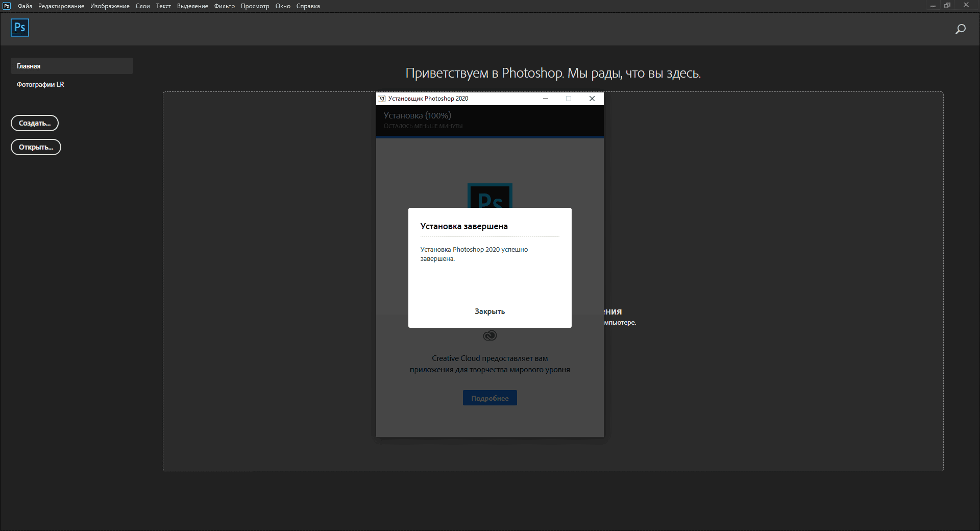Open the Фильтр menu

pos(225,6)
